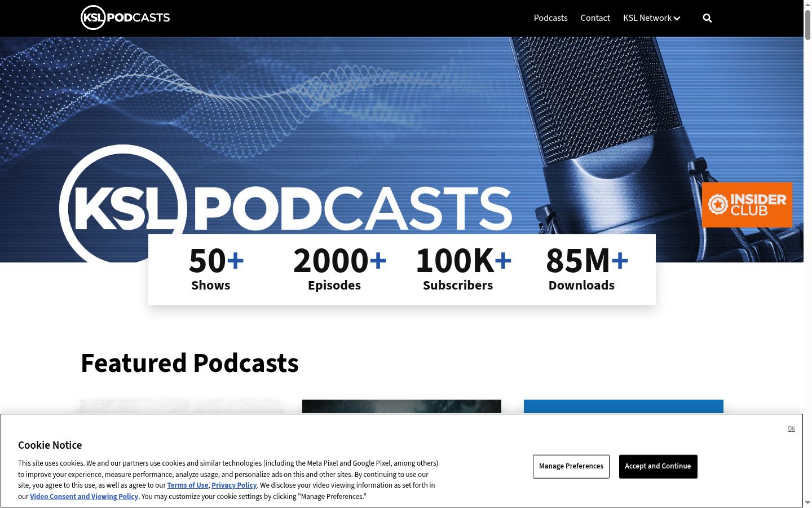Click the Cookie Notice title
The width and height of the screenshot is (812, 508).
(x=50, y=445)
